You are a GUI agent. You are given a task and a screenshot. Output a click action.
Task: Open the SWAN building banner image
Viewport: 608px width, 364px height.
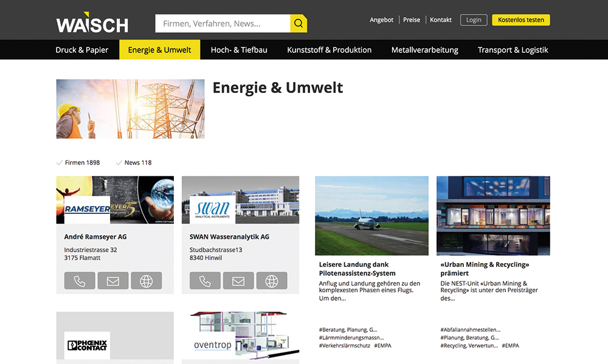coord(240,200)
